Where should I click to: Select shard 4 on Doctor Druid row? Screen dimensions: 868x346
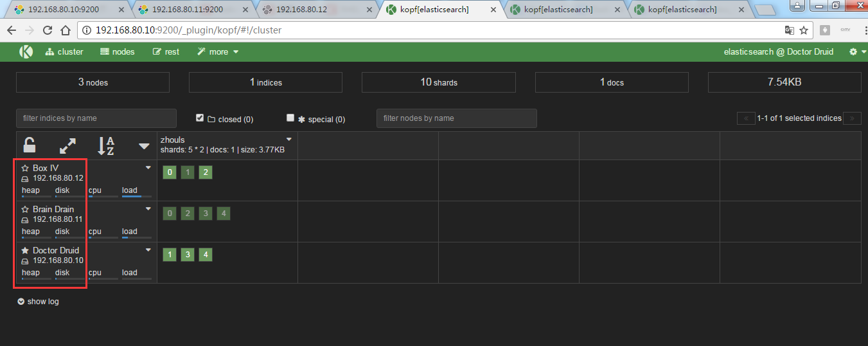tap(205, 255)
